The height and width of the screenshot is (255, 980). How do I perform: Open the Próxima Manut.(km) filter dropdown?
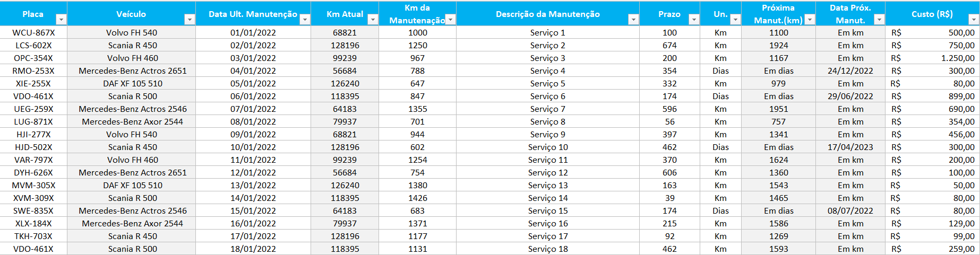(x=809, y=20)
